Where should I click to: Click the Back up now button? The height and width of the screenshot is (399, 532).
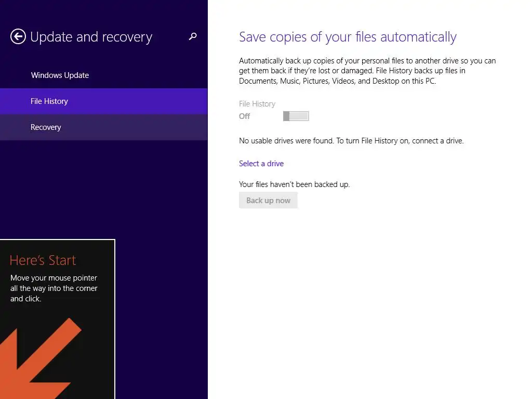[x=268, y=200]
